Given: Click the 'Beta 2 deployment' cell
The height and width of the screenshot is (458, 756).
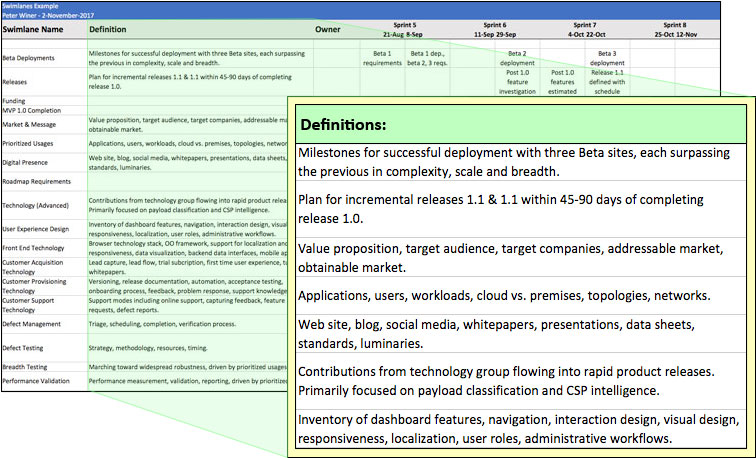Looking at the screenshot, I should (517, 58).
